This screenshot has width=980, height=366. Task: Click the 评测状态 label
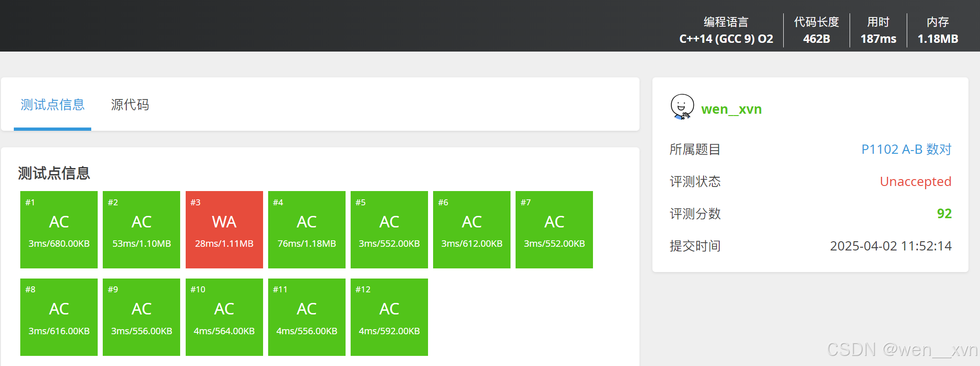(695, 181)
